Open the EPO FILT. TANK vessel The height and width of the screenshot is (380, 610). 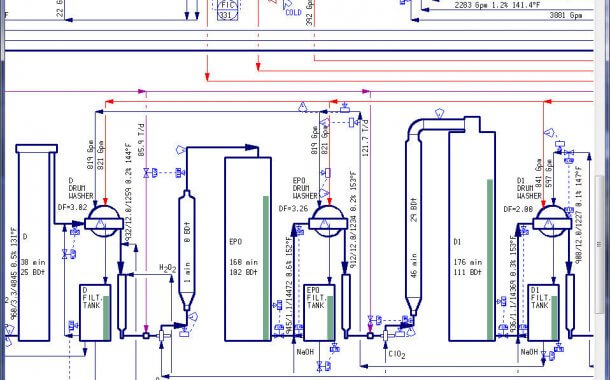(x=319, y=313)
